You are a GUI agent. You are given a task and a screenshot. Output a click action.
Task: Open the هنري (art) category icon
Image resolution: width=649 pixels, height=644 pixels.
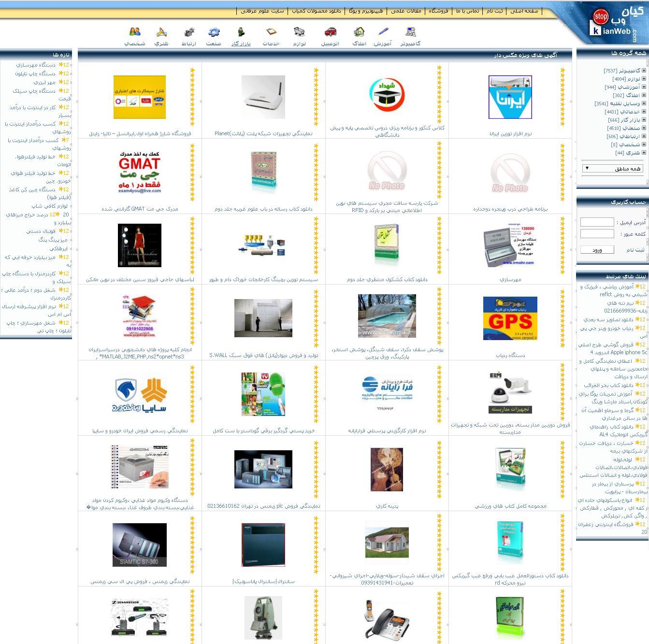161,32
